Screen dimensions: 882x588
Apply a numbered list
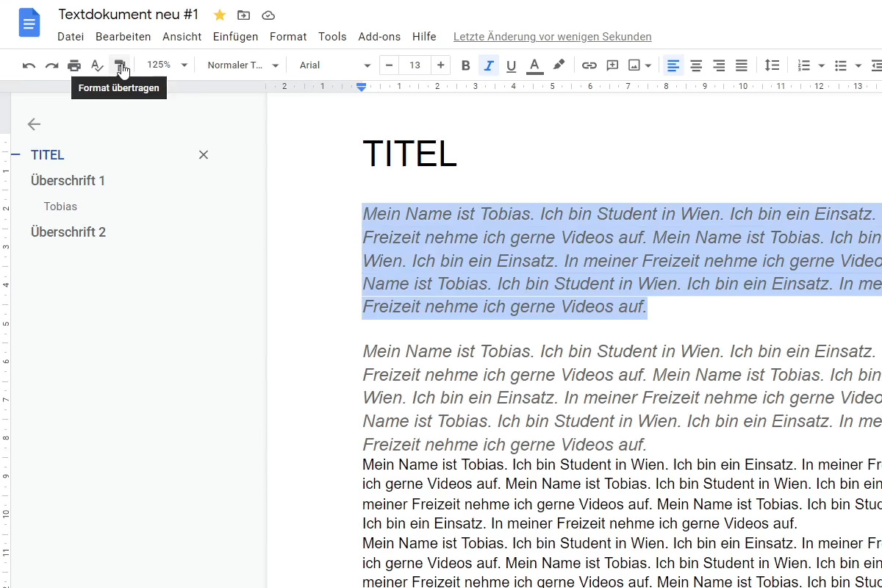click(804, 65)
